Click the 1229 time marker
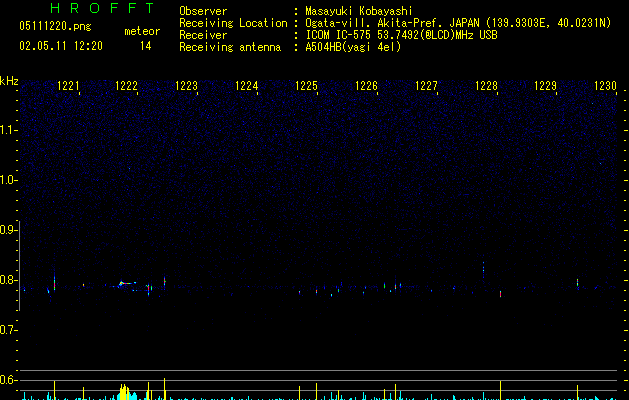The width and height of the screenshot is (629, 400). click(546, 86)
